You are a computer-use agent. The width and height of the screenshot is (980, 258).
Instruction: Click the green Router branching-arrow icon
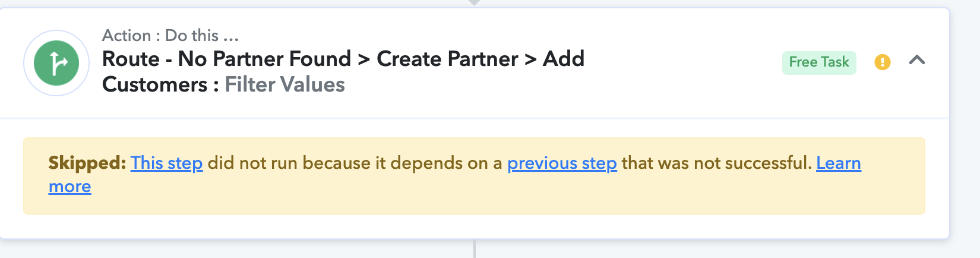click(56, 63)
